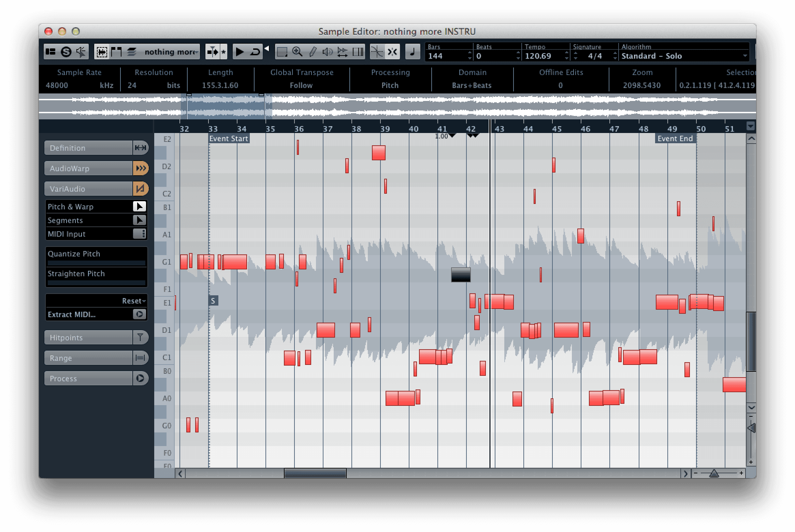Select the Zoom tool
The height and width of the screenshot is (532, 795).
[297, 52]
